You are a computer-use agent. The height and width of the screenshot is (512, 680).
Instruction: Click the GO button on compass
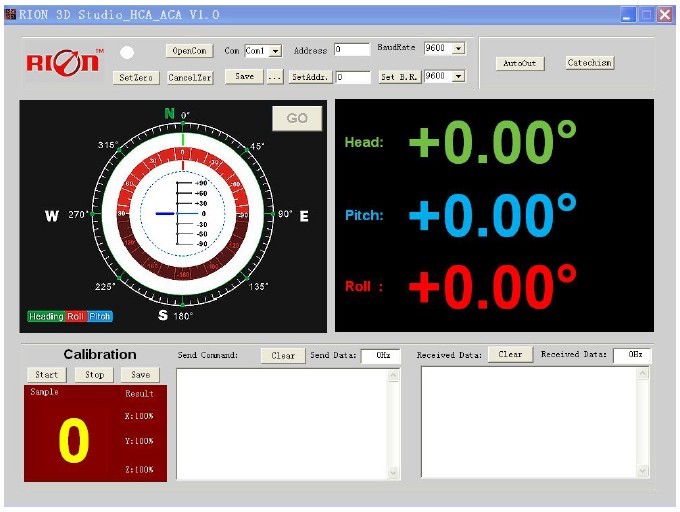[297, 118]
